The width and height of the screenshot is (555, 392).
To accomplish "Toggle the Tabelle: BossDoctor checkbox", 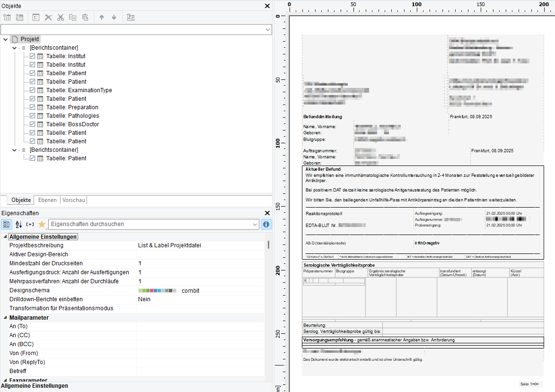I will 33,124.
